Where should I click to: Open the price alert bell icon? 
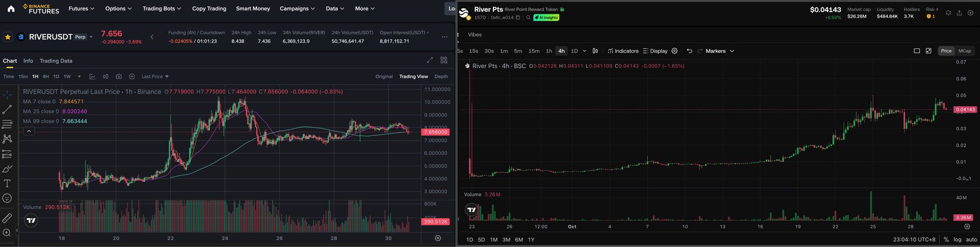tap(948, 13)
